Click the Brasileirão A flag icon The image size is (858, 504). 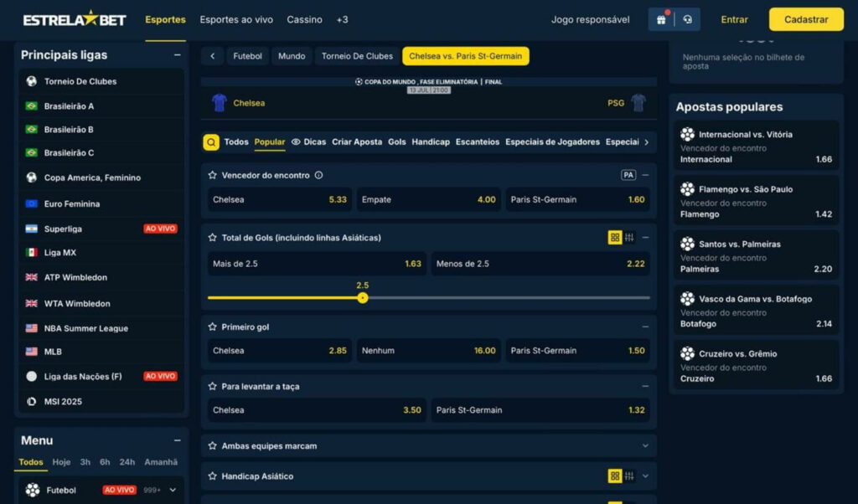(x=32, y=106)
